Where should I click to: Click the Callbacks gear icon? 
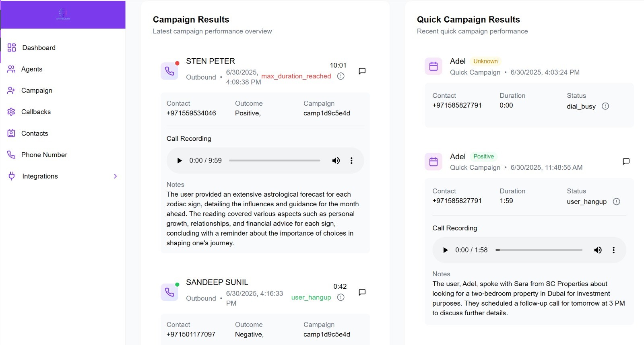tap(11, 112)
